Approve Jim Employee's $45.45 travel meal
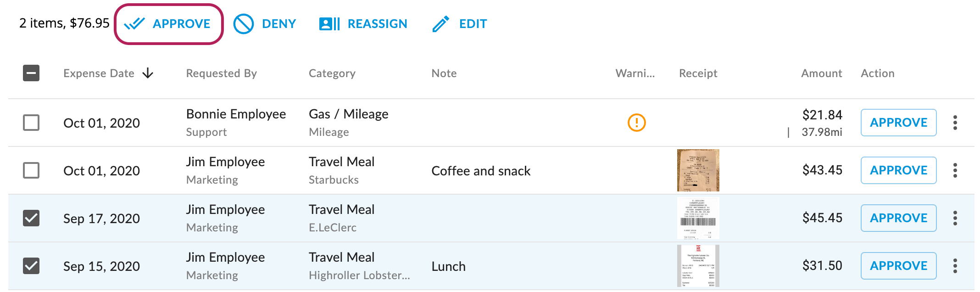 [898, 218]
